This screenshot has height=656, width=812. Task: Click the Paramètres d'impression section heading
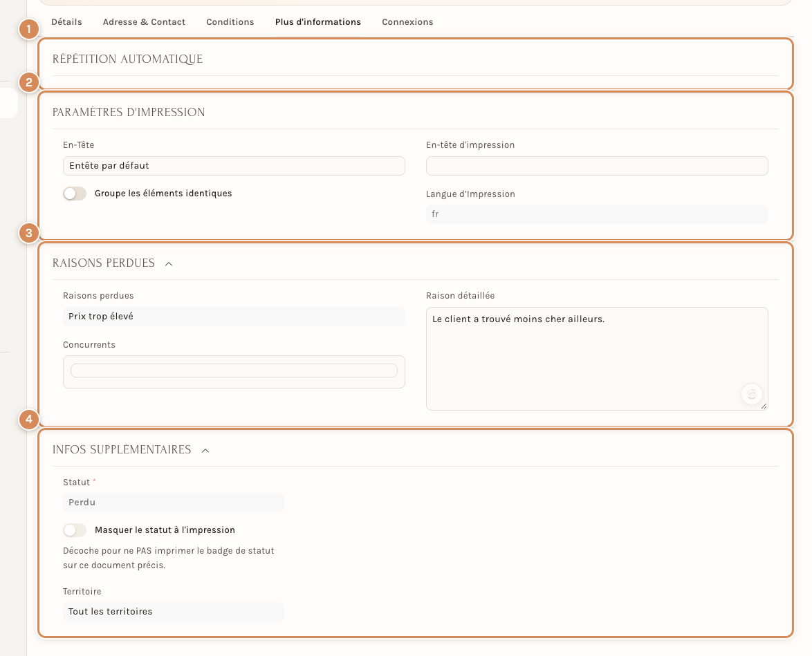tap(129, 113)
